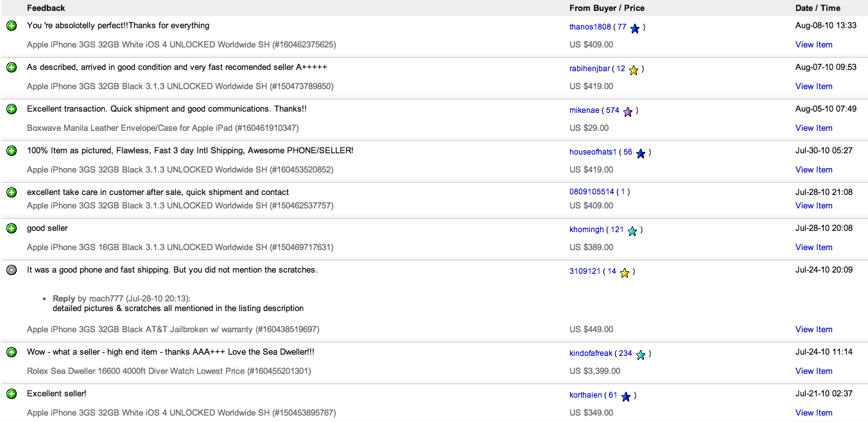Viewport: 868px width, 422px height.
Task: Open feedback score 77 for thanos1808
Action: coord(621,27)
